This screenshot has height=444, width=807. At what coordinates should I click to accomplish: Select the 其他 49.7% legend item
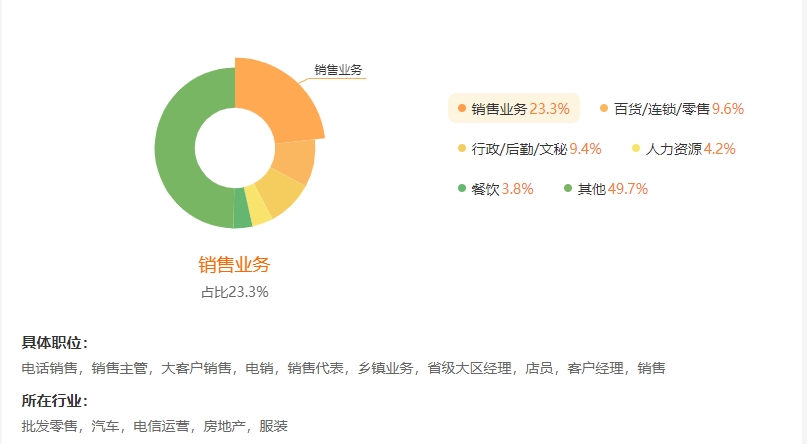coord(606,189)
